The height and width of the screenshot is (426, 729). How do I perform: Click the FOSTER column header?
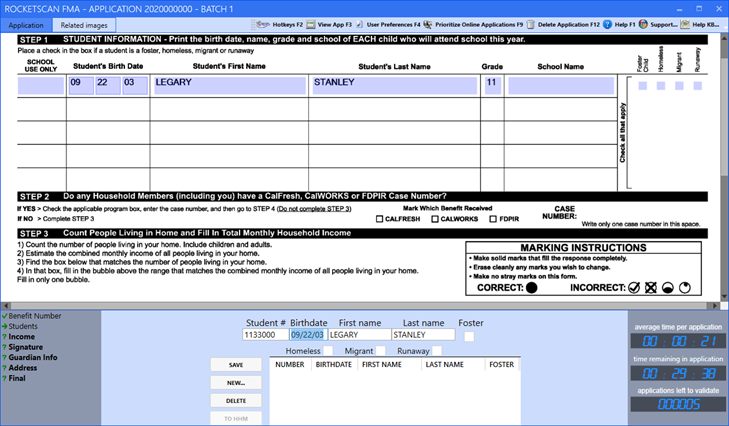[x=502, y=365]
